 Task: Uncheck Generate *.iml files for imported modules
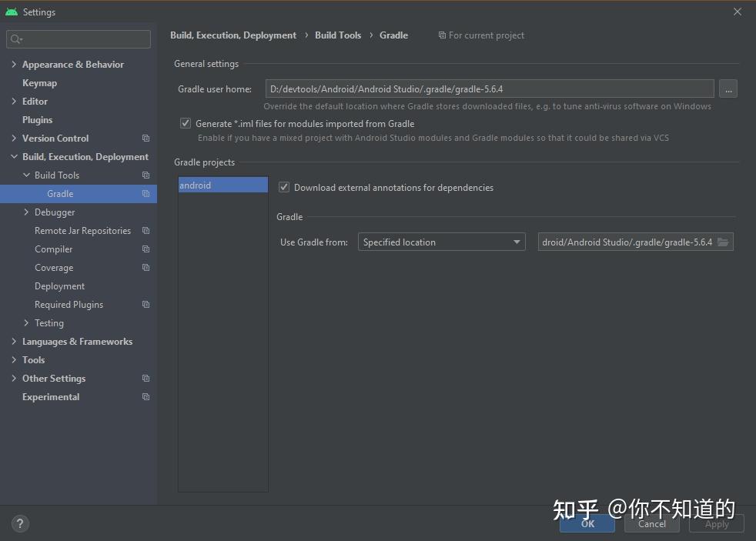(x=186, y=122)
